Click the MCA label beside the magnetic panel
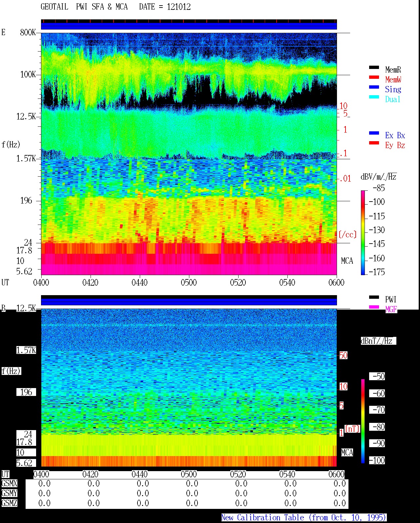Screen dimensions: 420x523 coord(347,453)
